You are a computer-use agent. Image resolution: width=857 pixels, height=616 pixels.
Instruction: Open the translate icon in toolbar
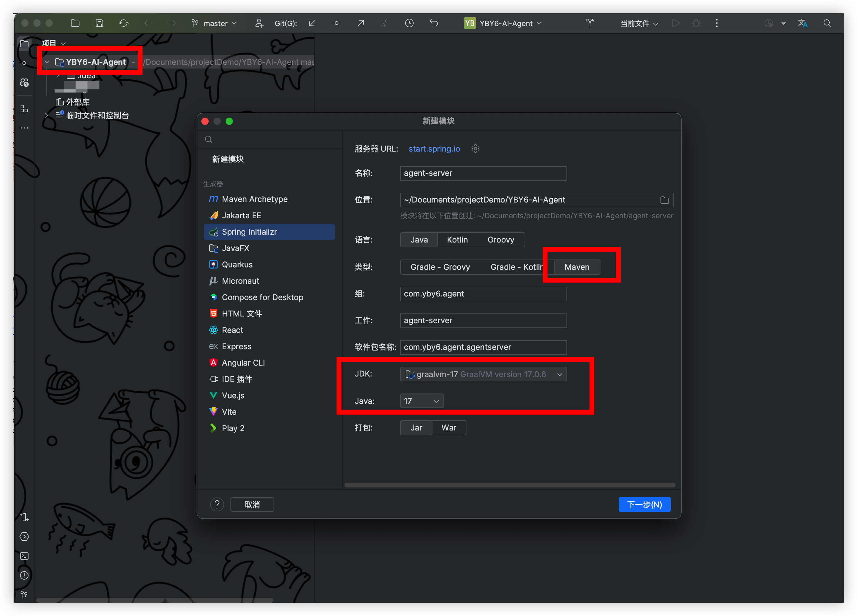803,23
